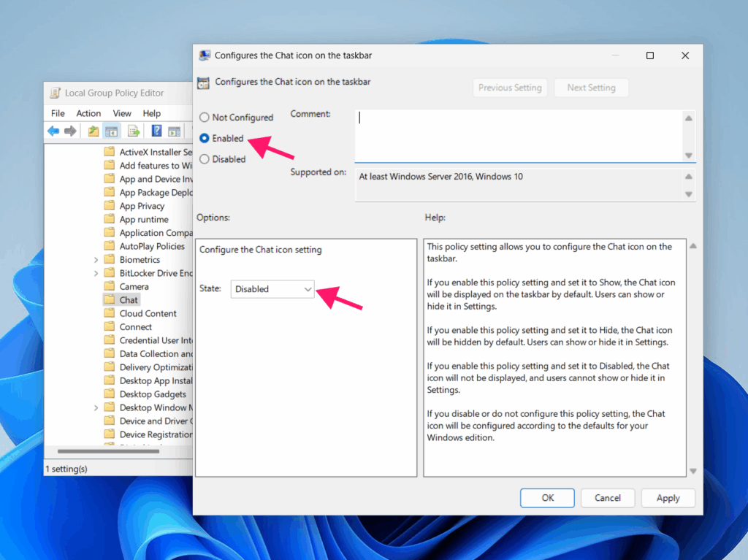Click the policy setting icon beside heading
This screenshot has height=560, width=748.
tap(203, 83)
